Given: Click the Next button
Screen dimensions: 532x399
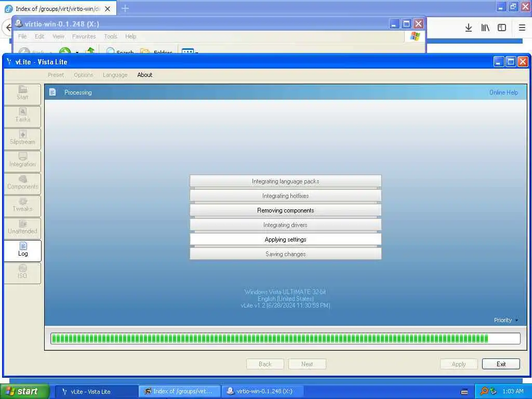Looking at the screenshot, I should 307,364.
